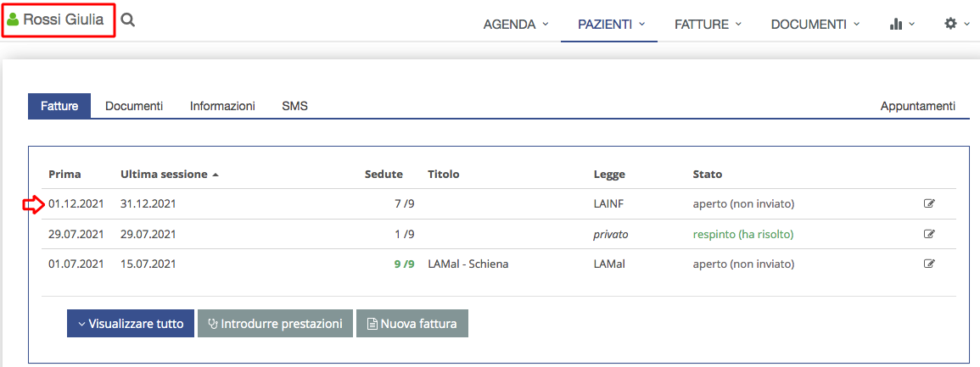Click the Introdurre prestazioni button
980x367 pixels.
point(275,324)
